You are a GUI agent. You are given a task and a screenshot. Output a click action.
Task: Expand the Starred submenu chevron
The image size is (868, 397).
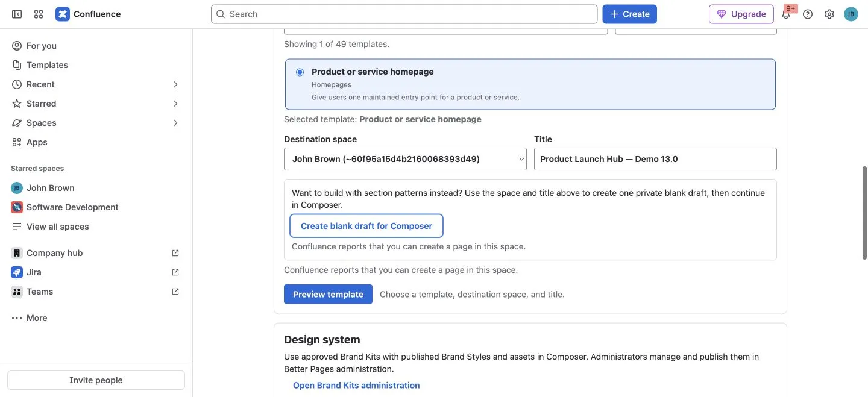coord(175,104)
